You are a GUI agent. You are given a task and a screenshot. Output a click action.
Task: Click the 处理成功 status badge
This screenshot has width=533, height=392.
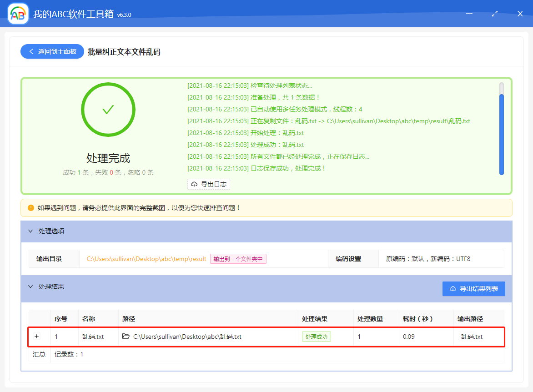(316, 337)
